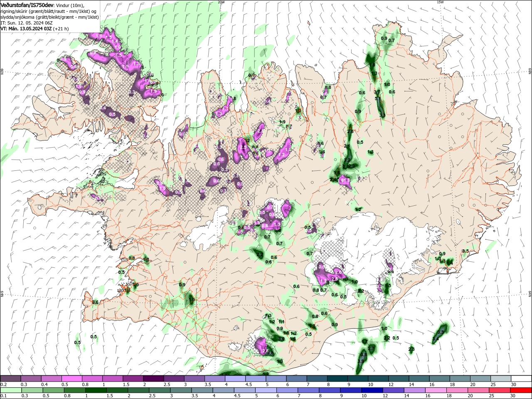The width and height of the screenshot is (532, 399).
Task: Pick the dark teal 8 snow legend swatch
Action: (337, 379)
